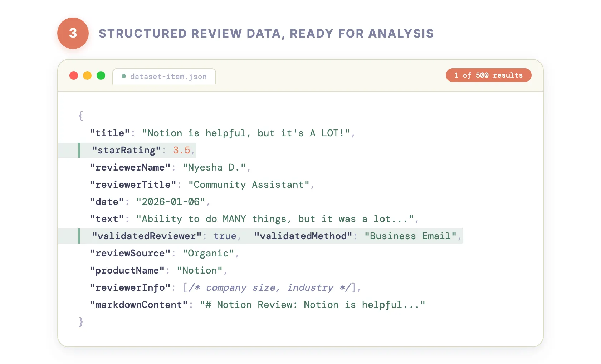601x364 pixels.
Task: Click the yellow traffic light icon
Action: pos(87,75)
